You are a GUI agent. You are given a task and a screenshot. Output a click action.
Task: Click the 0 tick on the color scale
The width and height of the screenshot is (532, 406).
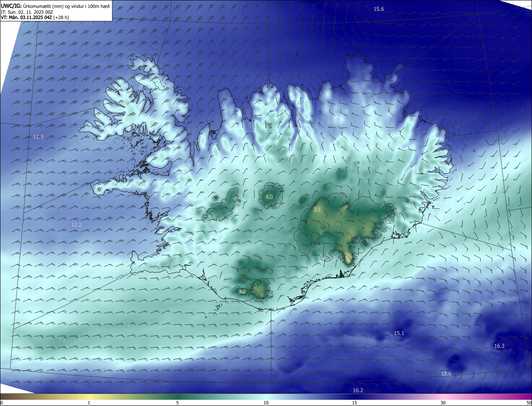[x=2, y=403]
